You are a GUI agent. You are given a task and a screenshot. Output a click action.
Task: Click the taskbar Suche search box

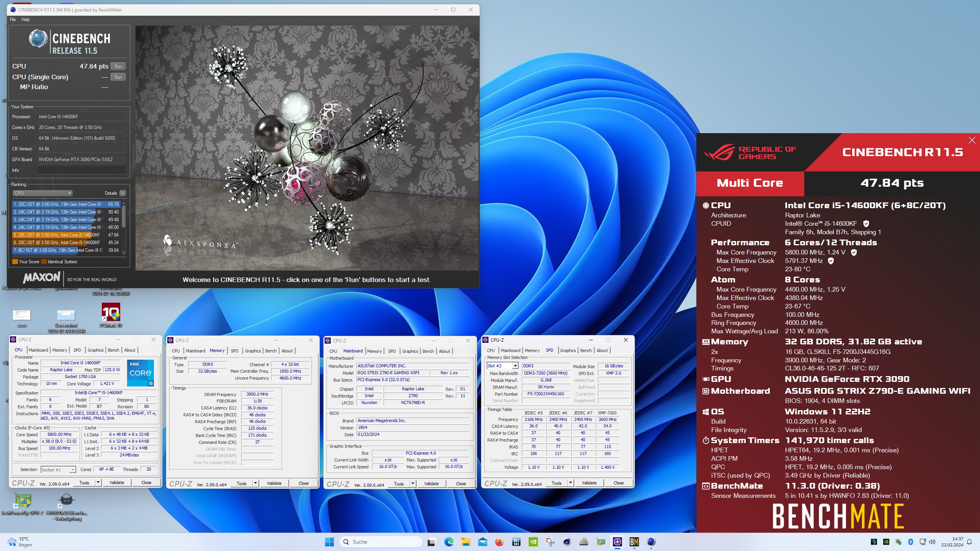tap(381, 542)
